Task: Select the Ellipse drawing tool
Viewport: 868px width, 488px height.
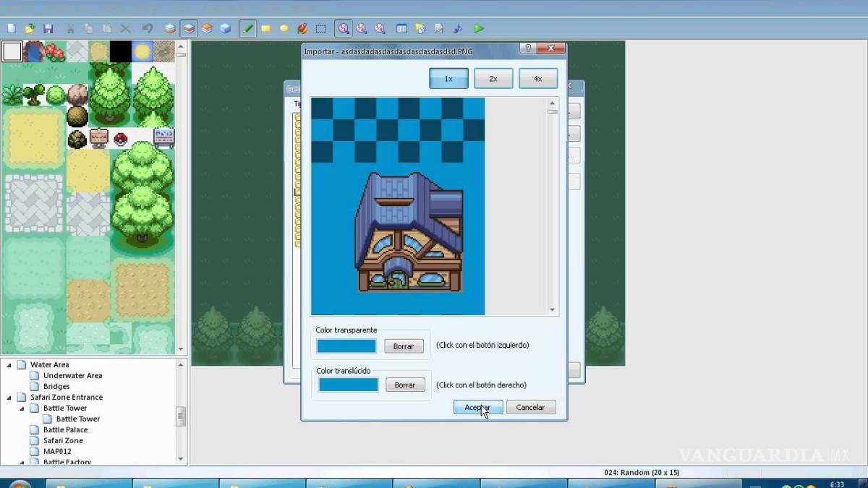Action: pos(284,29)
